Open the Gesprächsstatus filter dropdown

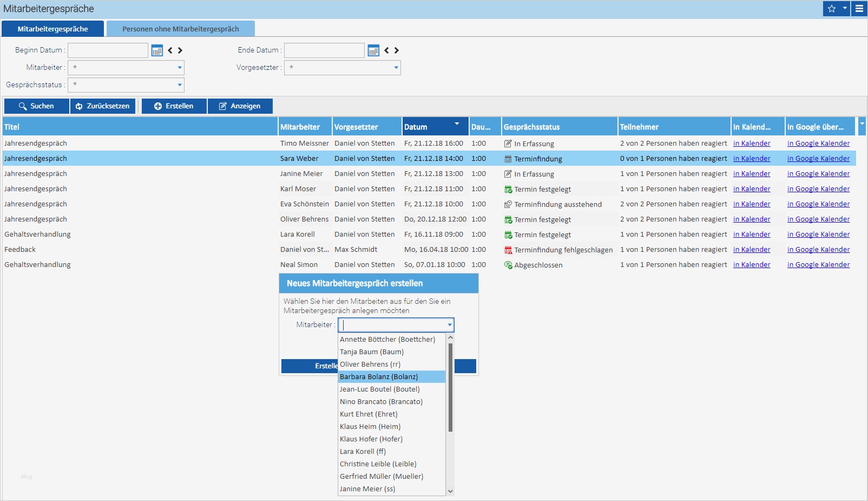[x=180, y=85]
